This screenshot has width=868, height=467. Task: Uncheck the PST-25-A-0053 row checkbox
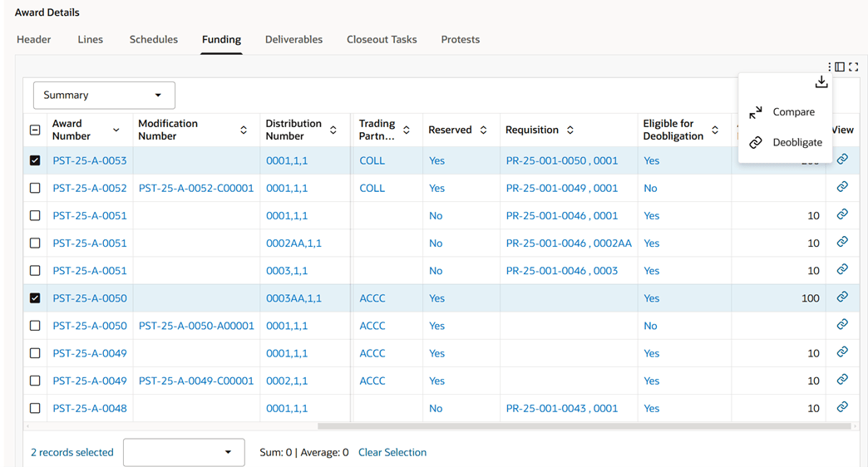coord(35,160)
